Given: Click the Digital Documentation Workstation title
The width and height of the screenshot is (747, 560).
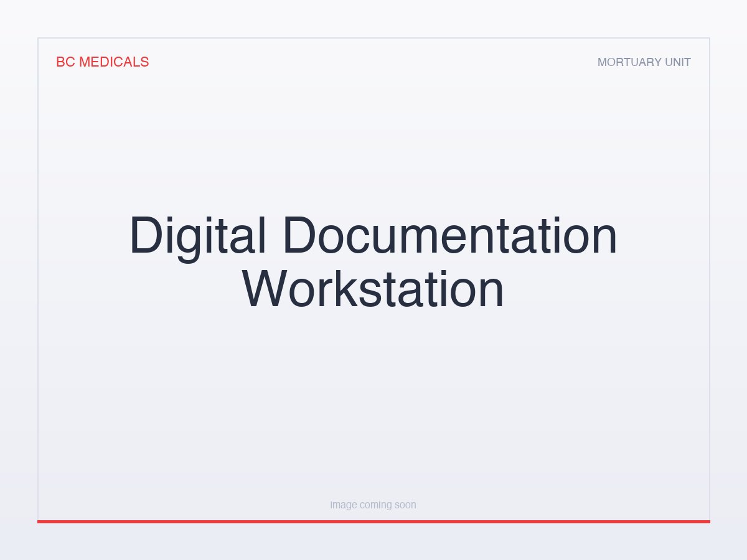Looking at the screenshot, I should (x=374, y=262).
